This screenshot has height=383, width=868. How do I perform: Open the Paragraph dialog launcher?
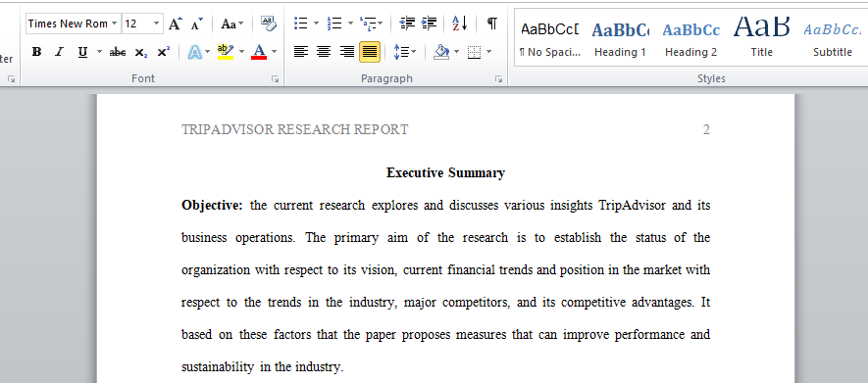tap(499, 79)
